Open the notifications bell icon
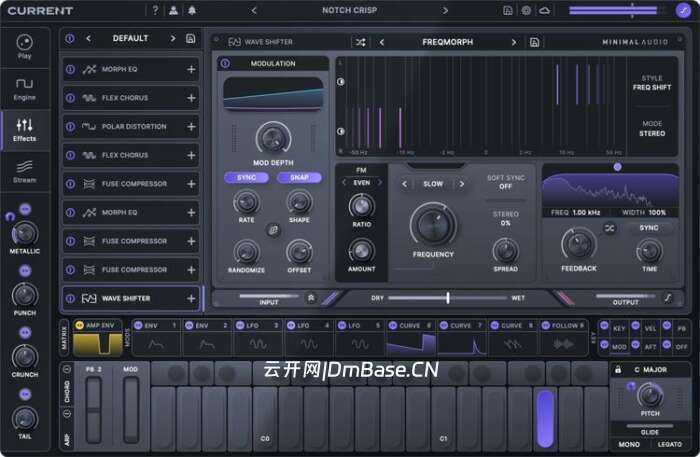 [192, 10]
